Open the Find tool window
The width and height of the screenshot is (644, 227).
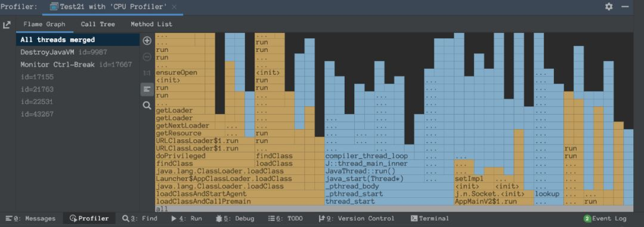click(x=140, y=219)
